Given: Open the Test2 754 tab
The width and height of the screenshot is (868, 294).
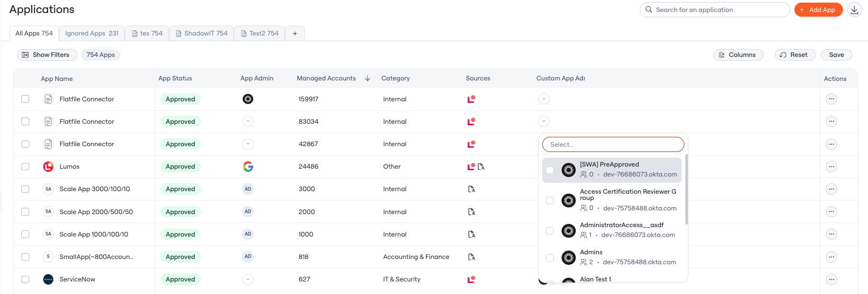Looking at the screenshot, I should tap(259, 33).
